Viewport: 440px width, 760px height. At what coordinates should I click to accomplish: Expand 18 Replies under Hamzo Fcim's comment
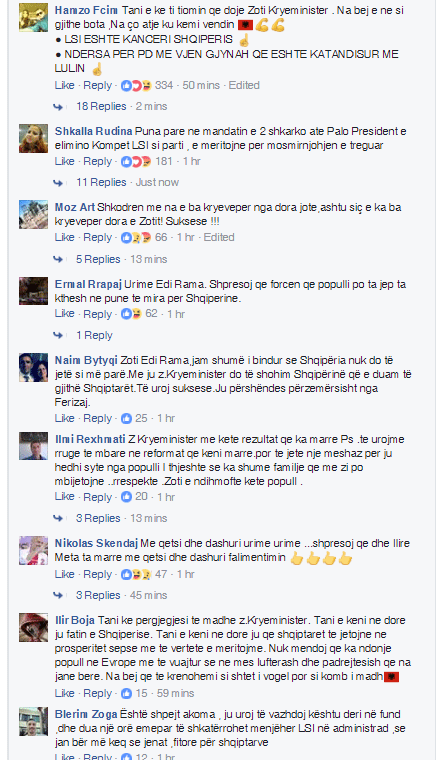click(101, 106)
